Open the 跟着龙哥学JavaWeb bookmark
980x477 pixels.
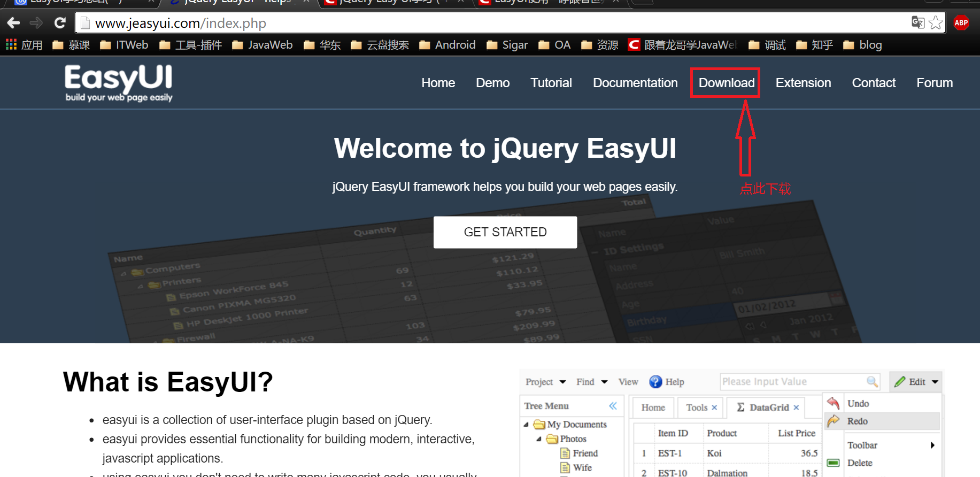[682, 45]
